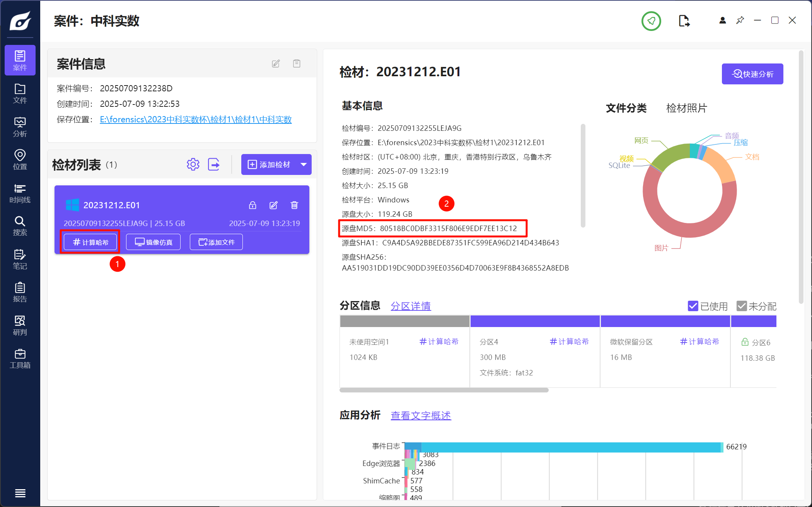Toggle the 未分配 checkbox
The image size is (812, 507).
(741, 306)
